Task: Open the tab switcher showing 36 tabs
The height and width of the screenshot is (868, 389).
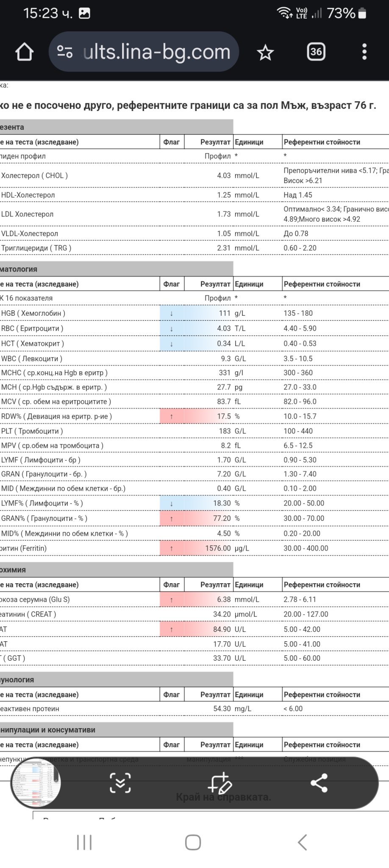Action: click(x=316, y=52)
